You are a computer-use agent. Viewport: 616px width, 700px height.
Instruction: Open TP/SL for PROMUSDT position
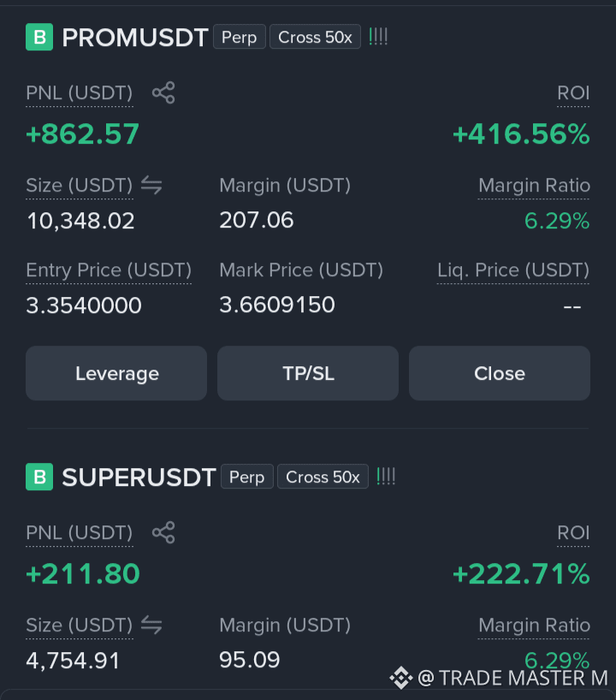tap(308, 373)
